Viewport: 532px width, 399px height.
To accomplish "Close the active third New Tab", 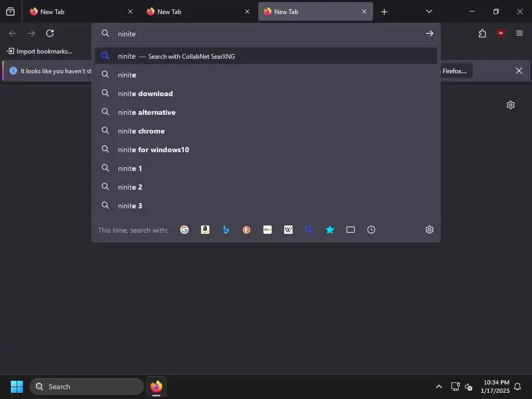I will (x=364, y=11).
